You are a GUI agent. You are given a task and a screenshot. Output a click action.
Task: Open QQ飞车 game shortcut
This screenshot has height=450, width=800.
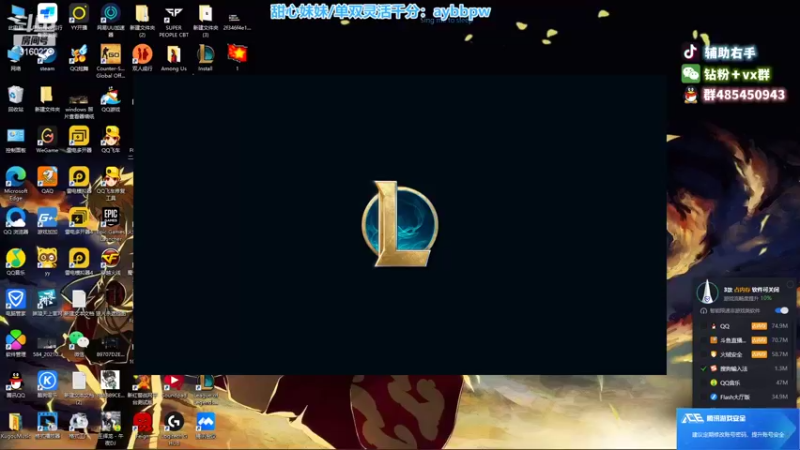[110, 139]
